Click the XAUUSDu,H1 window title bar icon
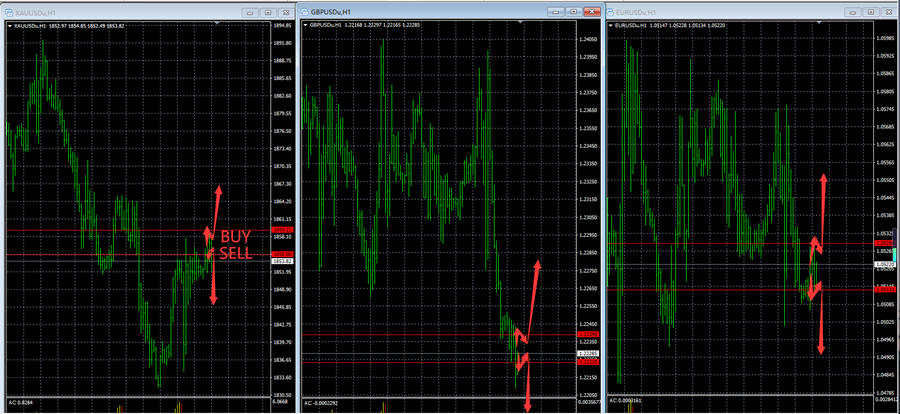900x414 pixels. (6, 11)
